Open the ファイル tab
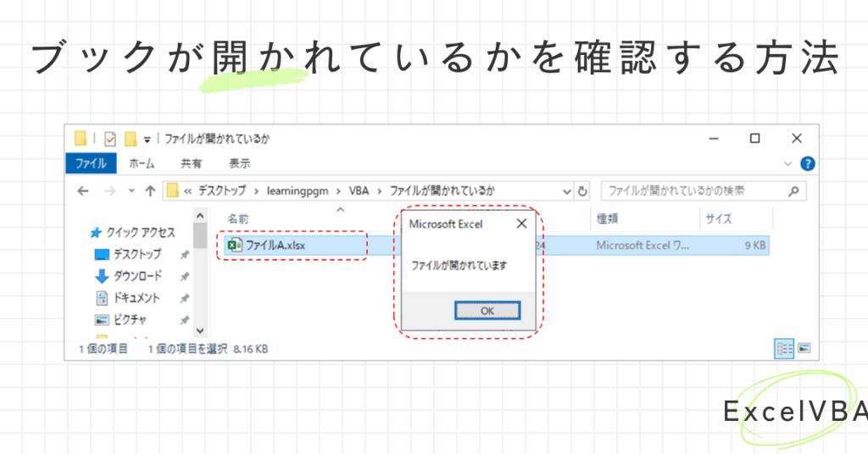The width and height of the screenshot is (868, 454). pyautogui.click(x=91, y=163)
